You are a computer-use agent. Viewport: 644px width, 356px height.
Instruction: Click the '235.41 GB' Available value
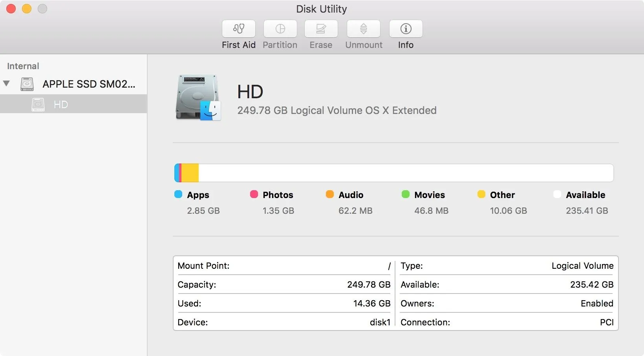coord(587,211)
